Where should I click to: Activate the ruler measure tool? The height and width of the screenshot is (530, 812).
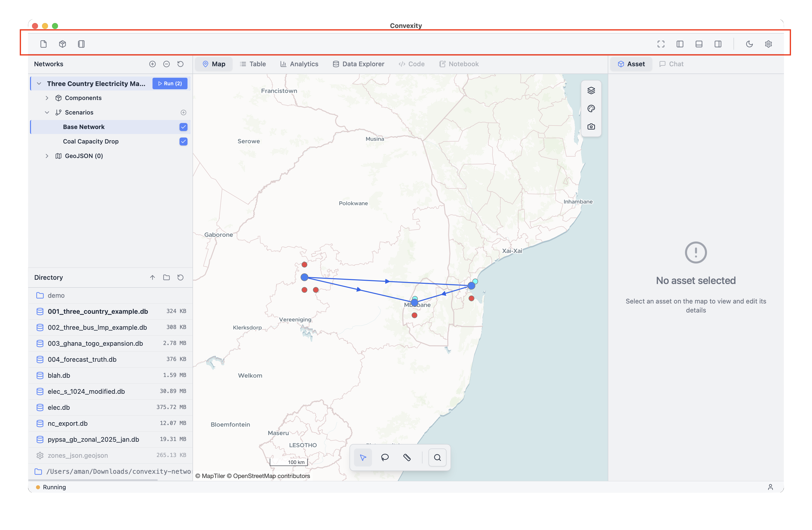[407, 457]
